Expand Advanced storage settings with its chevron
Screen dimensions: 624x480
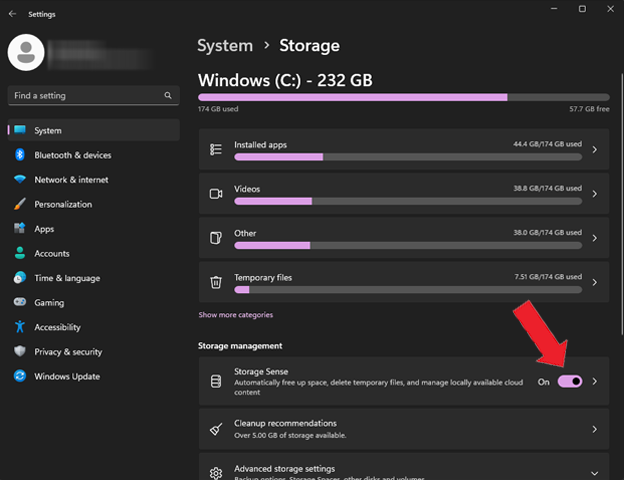click(594, 473)
